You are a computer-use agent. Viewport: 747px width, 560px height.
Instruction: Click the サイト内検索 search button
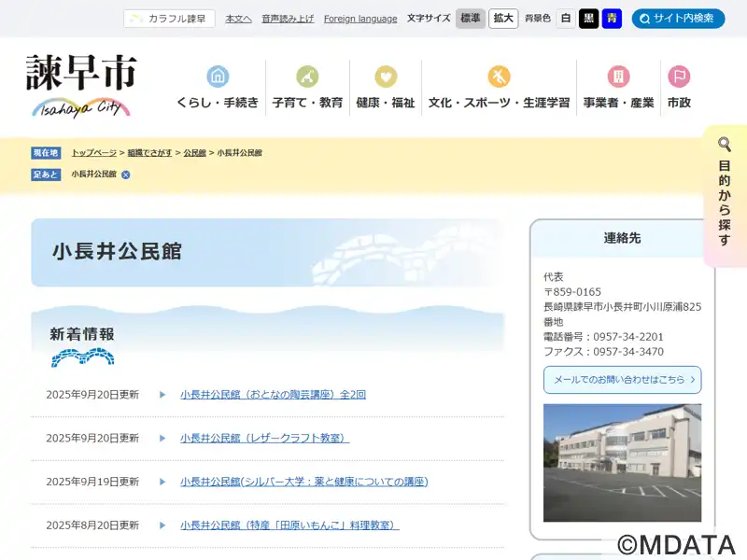pyautogui.click(x=678, y=19)
